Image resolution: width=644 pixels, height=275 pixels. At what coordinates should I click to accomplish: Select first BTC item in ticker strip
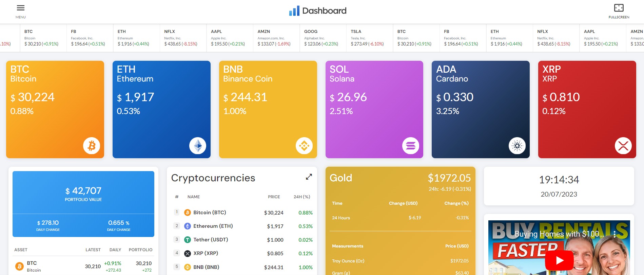coord(43,38)
